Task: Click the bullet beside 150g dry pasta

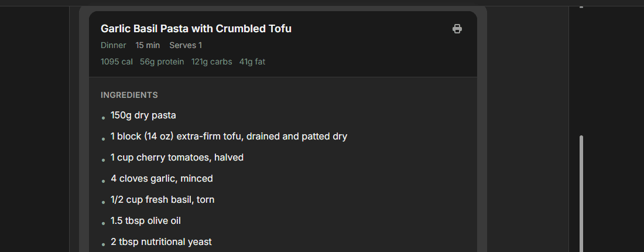Action: [x=104, y=118]
